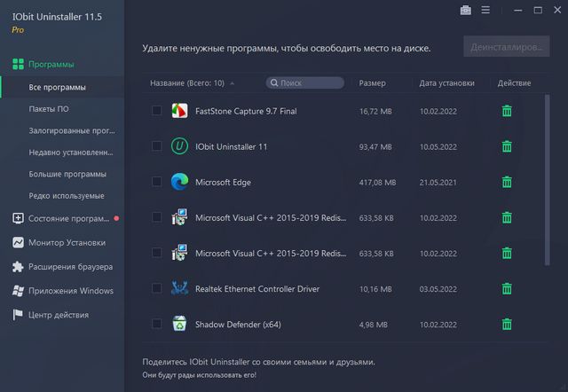The width and height of the screenshot is (568, 392).
Task: Click the program search field
Action: [306, 83]
